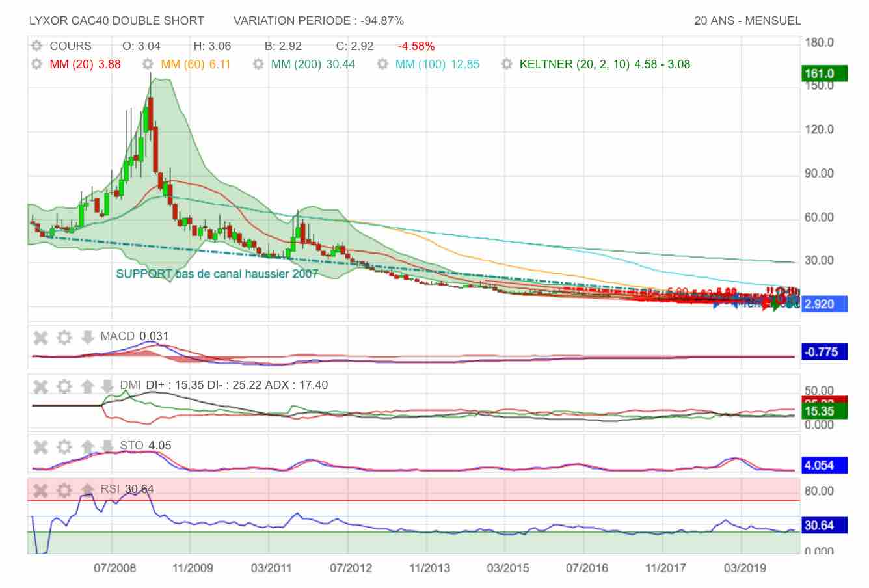This screenshot has width=869, height=588.
Task: Click the COURS label
Action: 70,46
